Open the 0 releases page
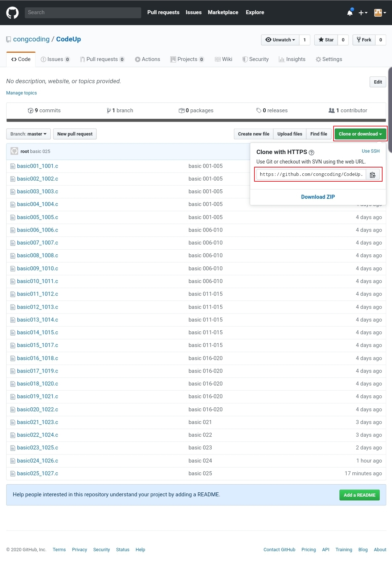 tap(272, 110)
